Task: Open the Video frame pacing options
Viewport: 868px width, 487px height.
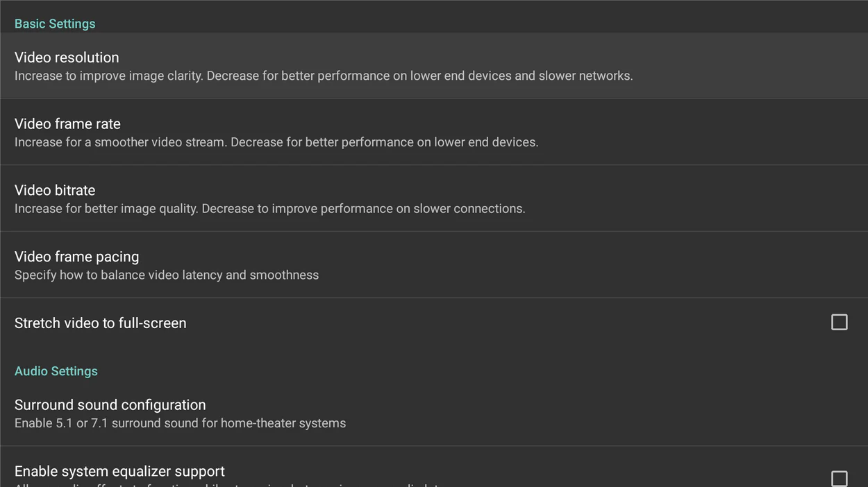Action: [434, 265]
